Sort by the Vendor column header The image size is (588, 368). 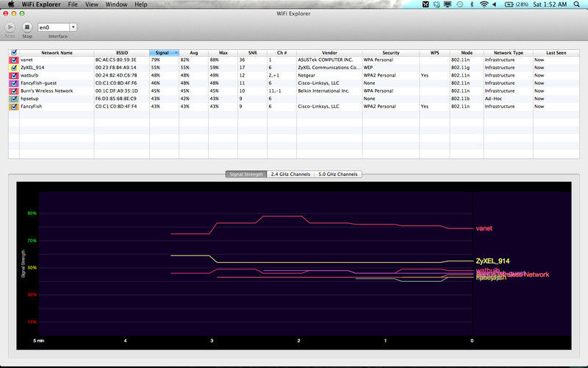[329, 52]
